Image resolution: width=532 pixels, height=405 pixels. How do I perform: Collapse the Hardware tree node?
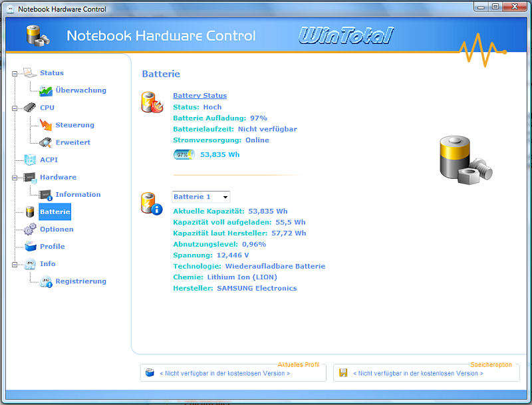15,178
